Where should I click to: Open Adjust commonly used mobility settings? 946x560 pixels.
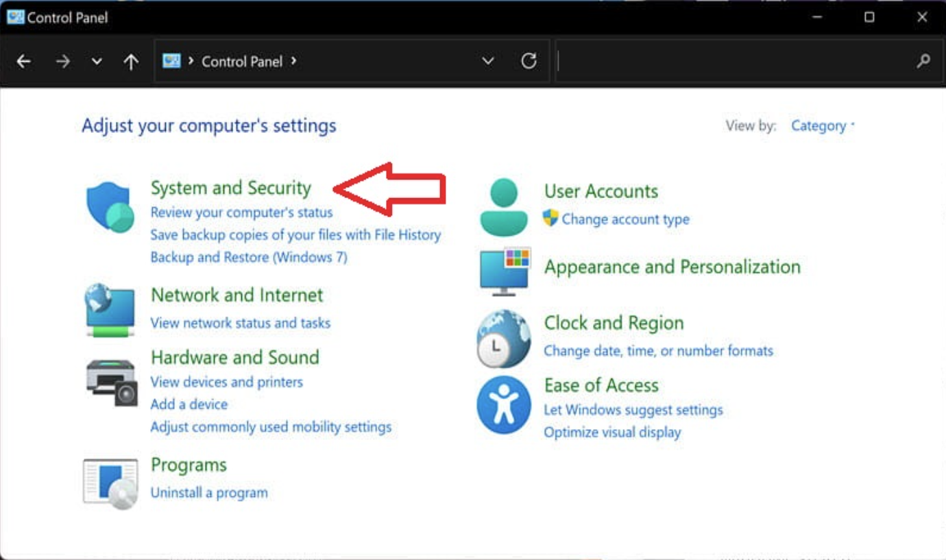click(271, 427)
